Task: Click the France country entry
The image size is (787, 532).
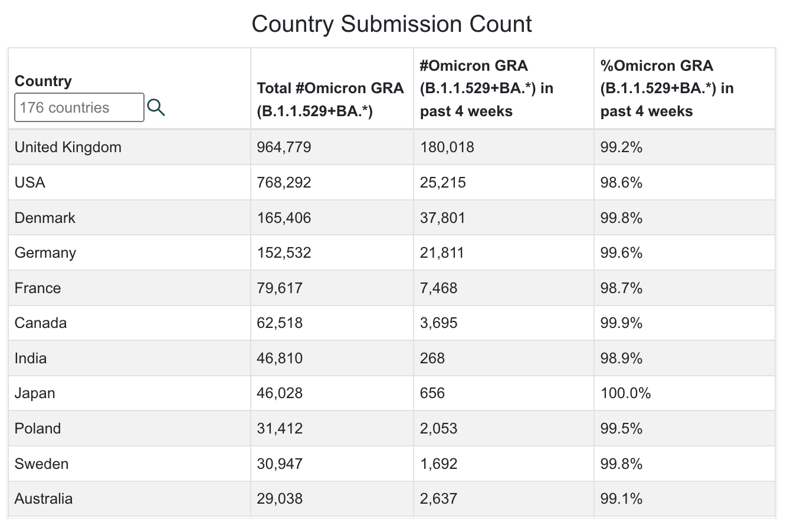Action: pos(38,288)
